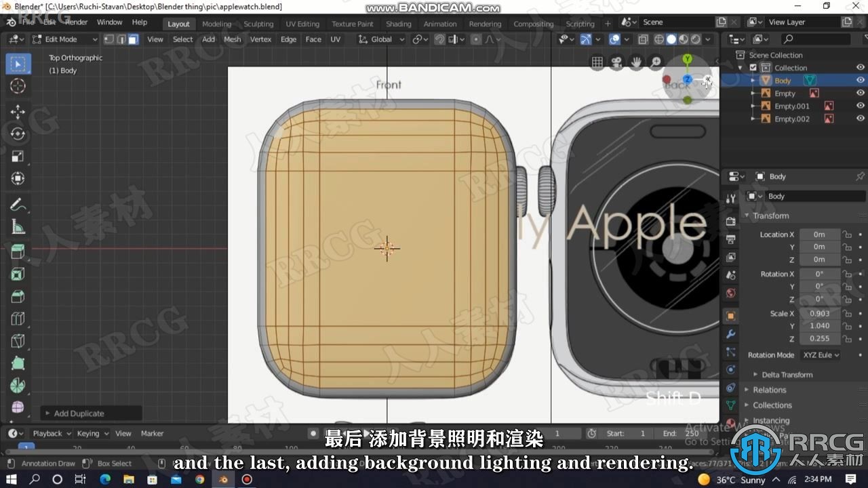This screenshot has height=488, width=868.
Task: Switch to the Shading workspace tab
Action: [398, 24]
